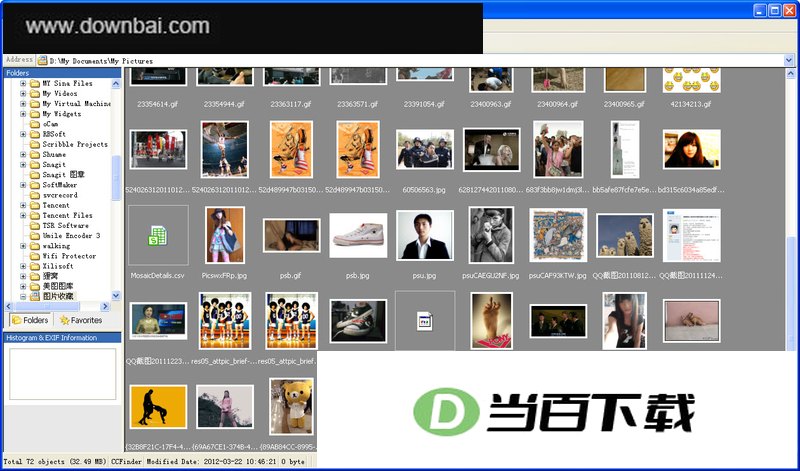This screenshot has width=800, height=471.
Task: Click the 23391054.gif file name
Action: point(424,104)
